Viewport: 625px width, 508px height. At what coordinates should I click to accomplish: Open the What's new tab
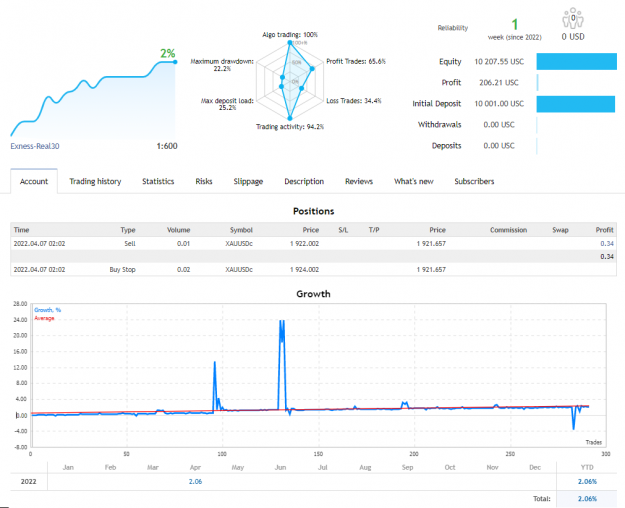414,181
